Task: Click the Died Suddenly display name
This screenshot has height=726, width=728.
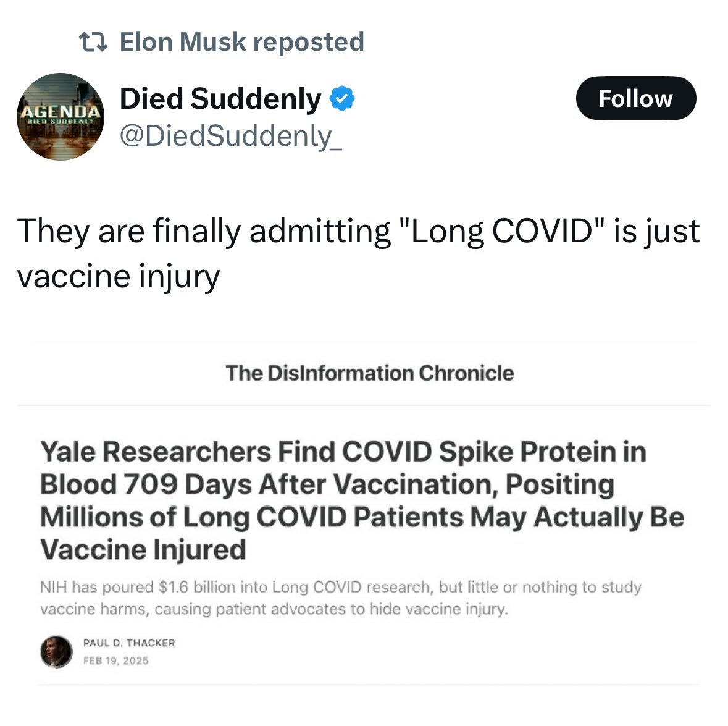Action: (220, 99)
